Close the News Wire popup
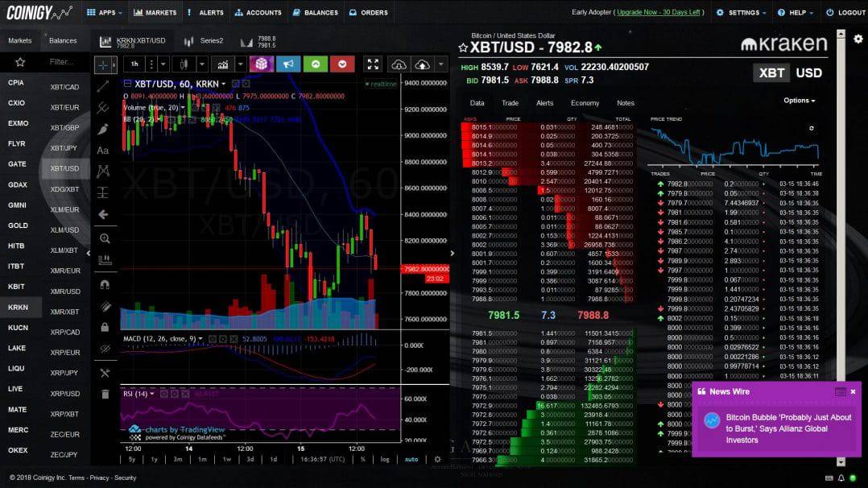Viewport: 868px width, 488px height. click(853, 391)
